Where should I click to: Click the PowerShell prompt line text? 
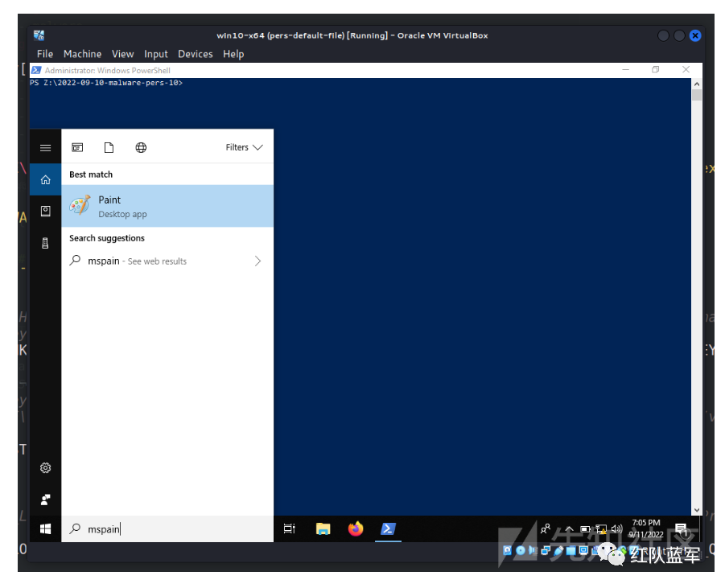coord(106,83)
